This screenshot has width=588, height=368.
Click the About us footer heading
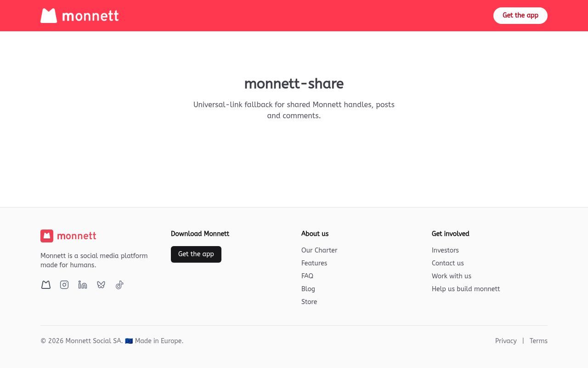[x=315, y=234]
